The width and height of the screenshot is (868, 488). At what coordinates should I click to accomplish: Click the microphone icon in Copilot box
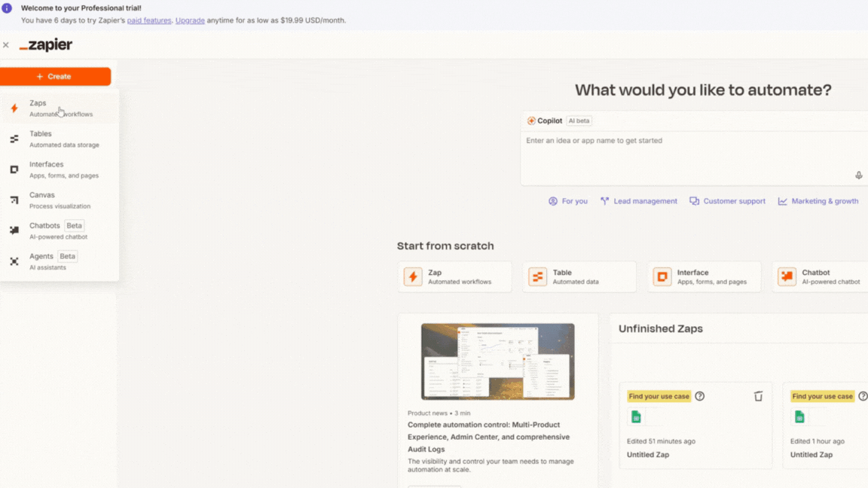pyautogui.click(x=858, y=175)
